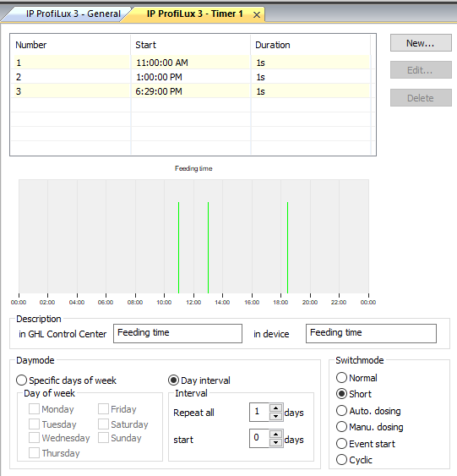Select the Specific days of week option

21,380
